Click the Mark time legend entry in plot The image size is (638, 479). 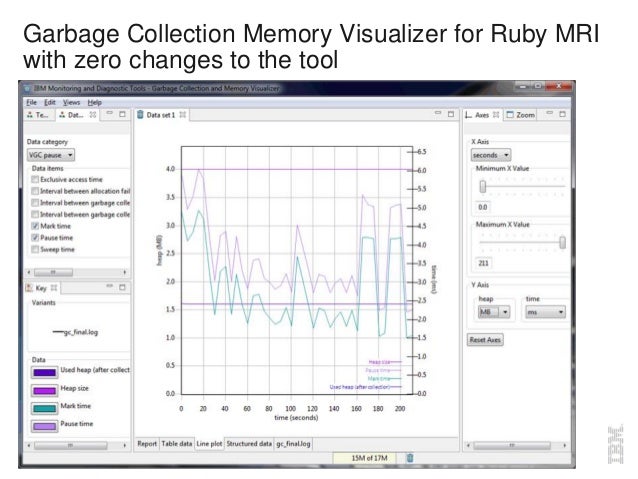pos(385,378)
